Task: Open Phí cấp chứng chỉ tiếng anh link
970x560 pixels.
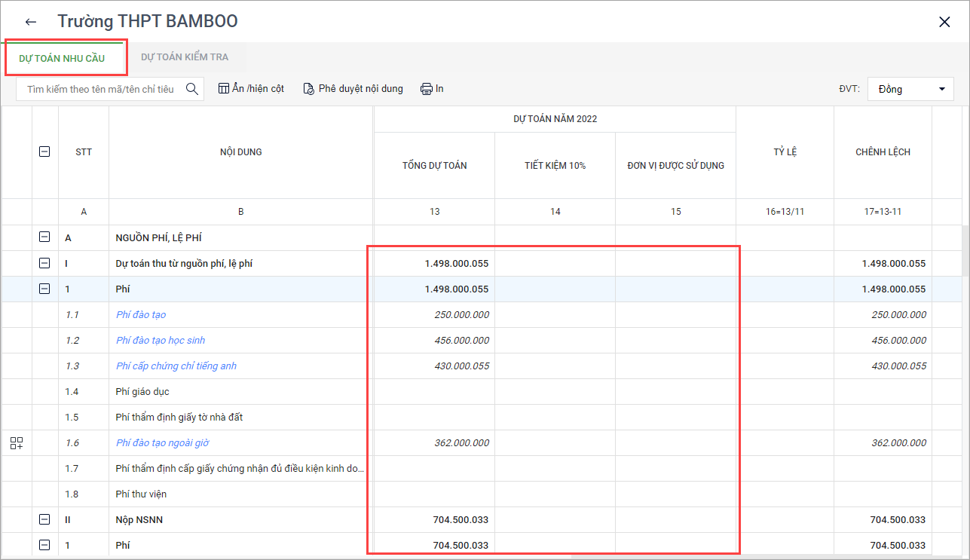Action: (x=176, y=366)
